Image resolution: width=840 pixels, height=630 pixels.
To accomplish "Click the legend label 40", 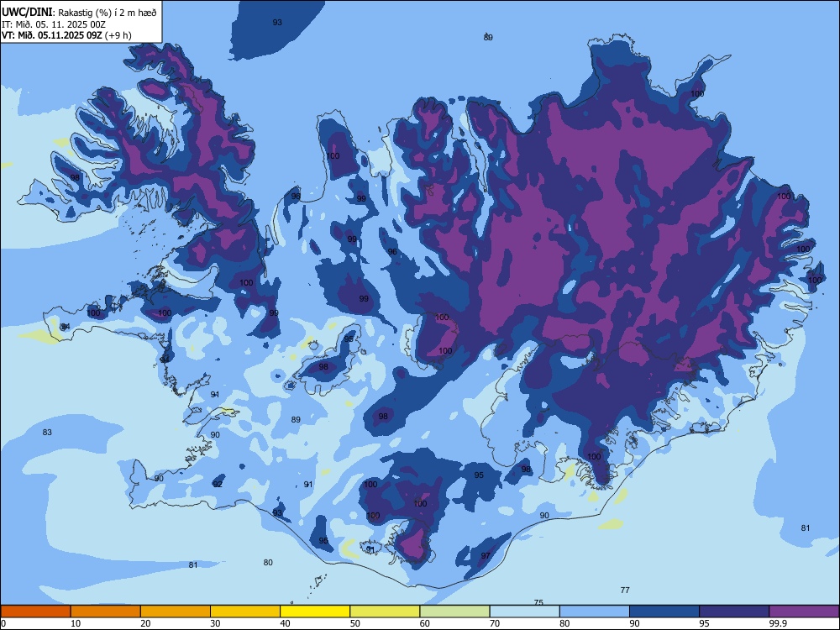I will pos(285,623).
